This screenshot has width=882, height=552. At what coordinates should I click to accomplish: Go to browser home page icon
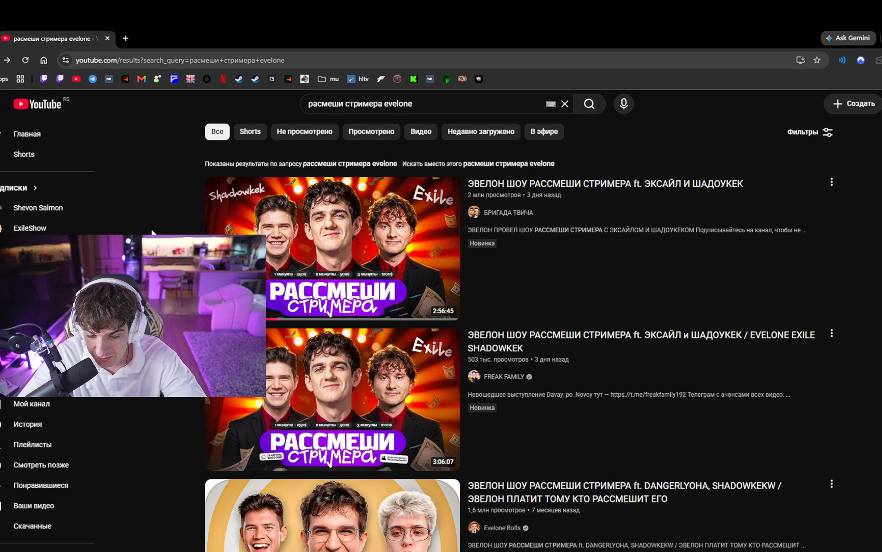43,60
